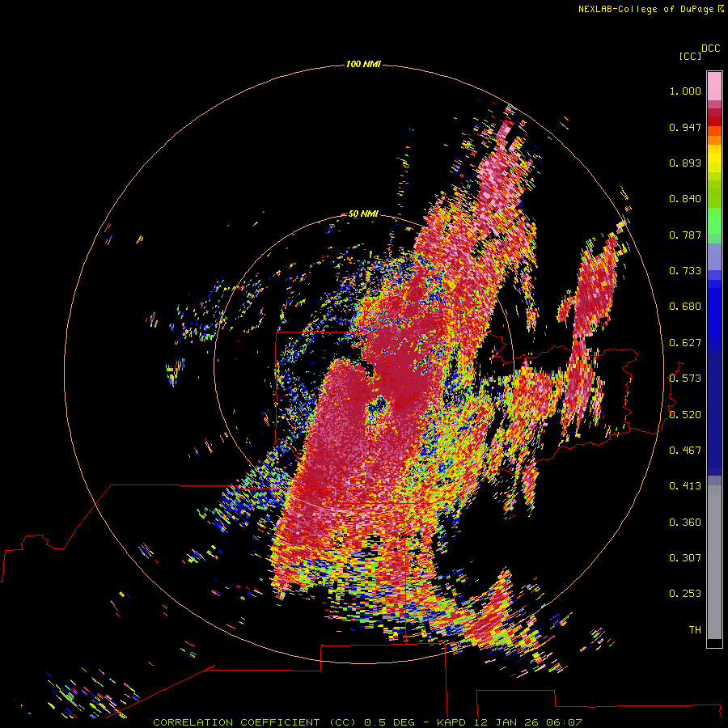This screenshot has height=728, width=728.
Task: Click the TH threshold label
Action: [x=695, y=630]
